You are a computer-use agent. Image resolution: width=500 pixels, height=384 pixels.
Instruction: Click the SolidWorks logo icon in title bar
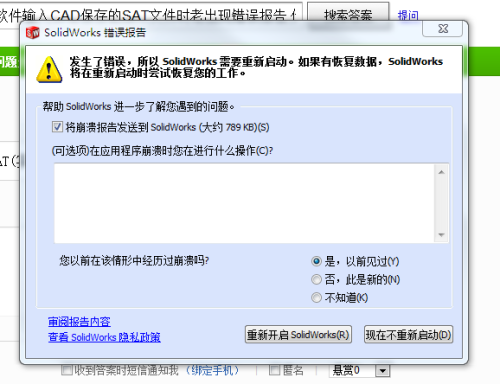(x=33, y=32)
